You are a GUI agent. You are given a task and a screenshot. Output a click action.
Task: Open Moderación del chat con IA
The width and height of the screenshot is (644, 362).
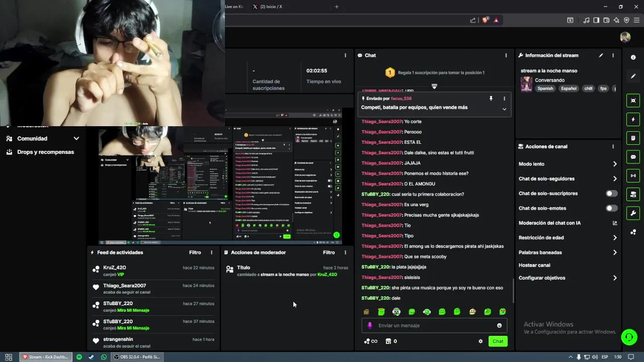568,223
